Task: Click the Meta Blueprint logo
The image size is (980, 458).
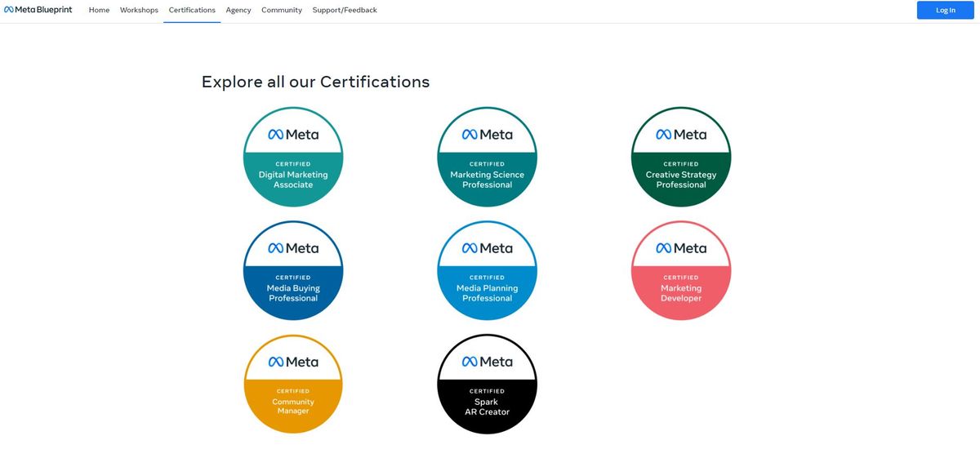Action: click(38, 10)
